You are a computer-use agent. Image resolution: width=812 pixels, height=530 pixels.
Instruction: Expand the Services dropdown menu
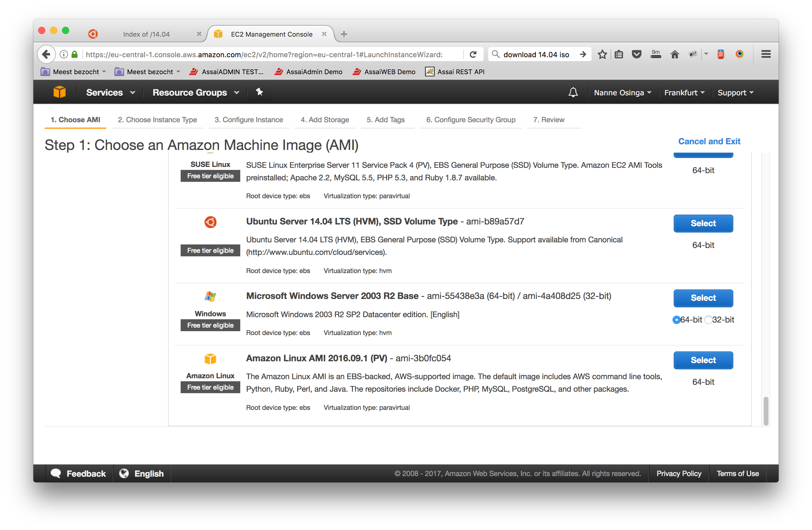[x=111, y=92]
